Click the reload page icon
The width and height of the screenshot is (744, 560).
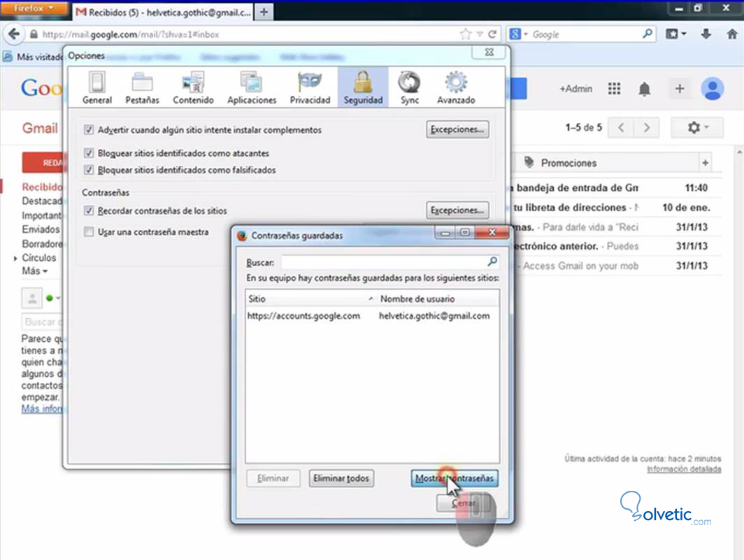tap(492, 34)
